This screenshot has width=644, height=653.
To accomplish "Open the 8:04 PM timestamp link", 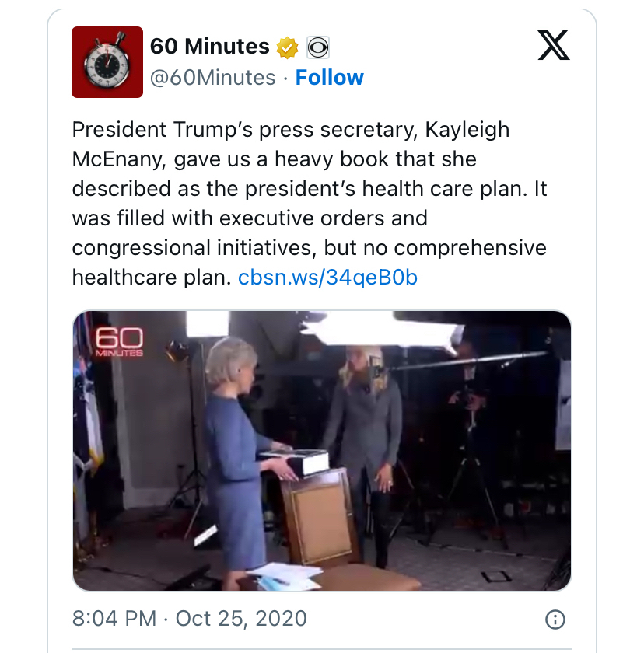I will [115, 619].
